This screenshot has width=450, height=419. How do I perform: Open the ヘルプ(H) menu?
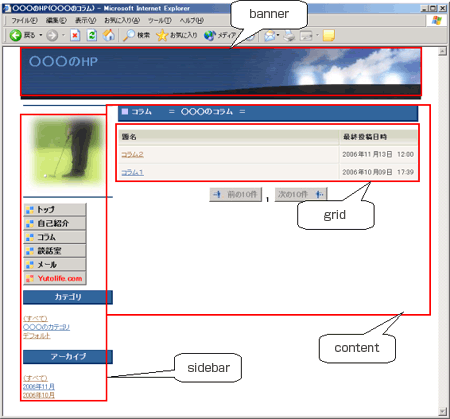[192, 21]
